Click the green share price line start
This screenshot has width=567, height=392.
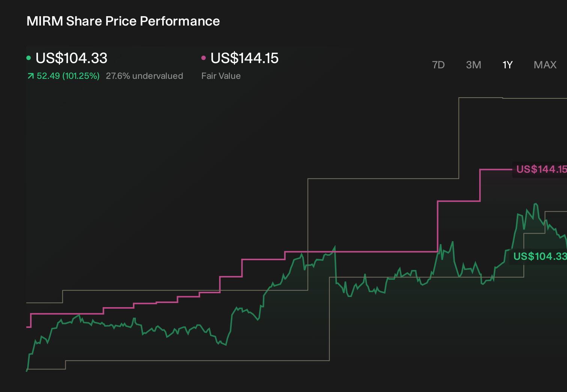click(x=27, y=369)
